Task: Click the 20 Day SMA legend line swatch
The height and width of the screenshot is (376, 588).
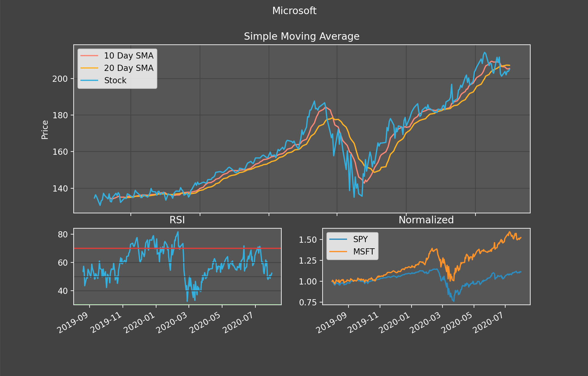Action: (x=89, y=68)
